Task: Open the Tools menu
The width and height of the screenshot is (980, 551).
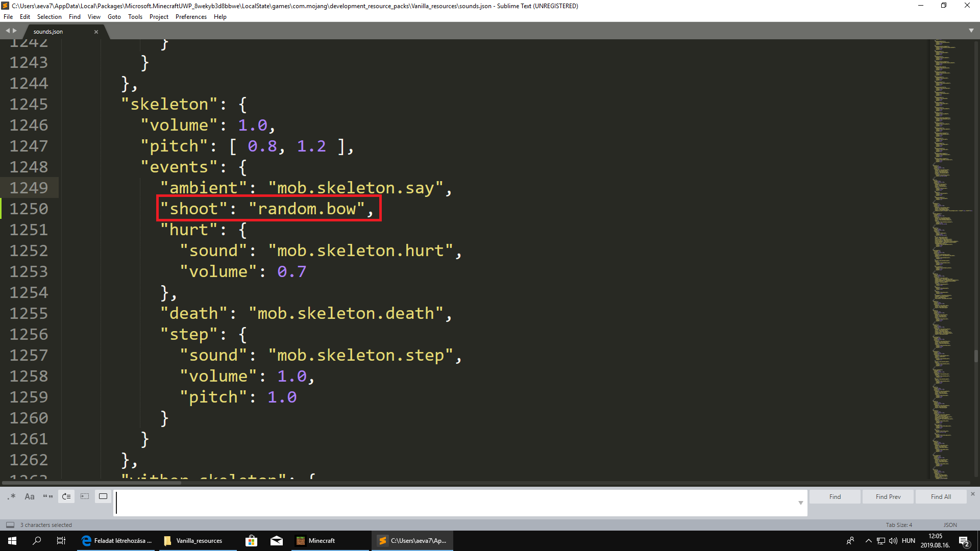Action: 135,17
